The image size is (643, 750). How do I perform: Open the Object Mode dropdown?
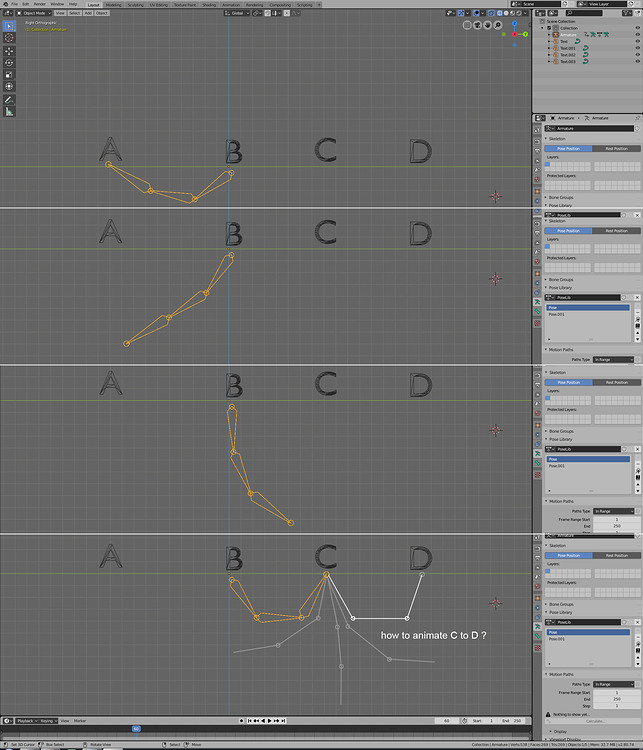[34, 13]
